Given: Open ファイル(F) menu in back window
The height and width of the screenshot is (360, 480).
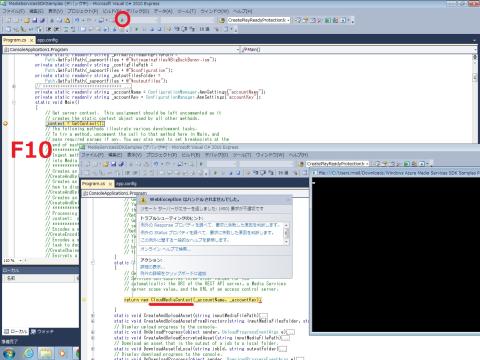Looking at the screenshot, I should [x=14, y=11].
